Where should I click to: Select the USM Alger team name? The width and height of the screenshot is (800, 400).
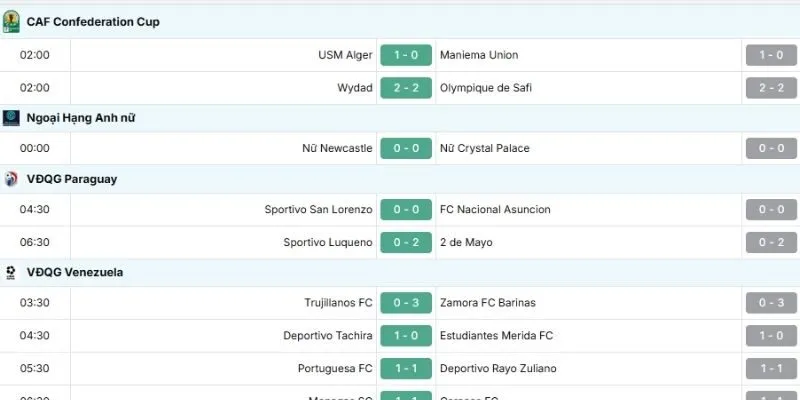coord(345,55)
